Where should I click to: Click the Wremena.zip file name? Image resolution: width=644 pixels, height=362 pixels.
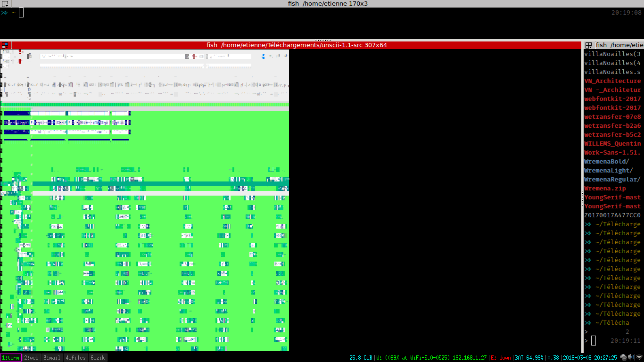coord(605,189)
